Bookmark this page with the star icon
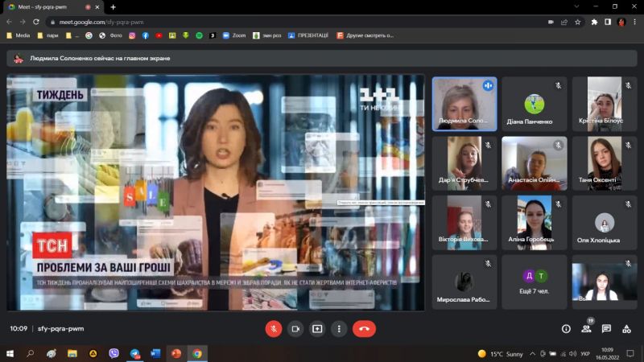 (578, 23)
